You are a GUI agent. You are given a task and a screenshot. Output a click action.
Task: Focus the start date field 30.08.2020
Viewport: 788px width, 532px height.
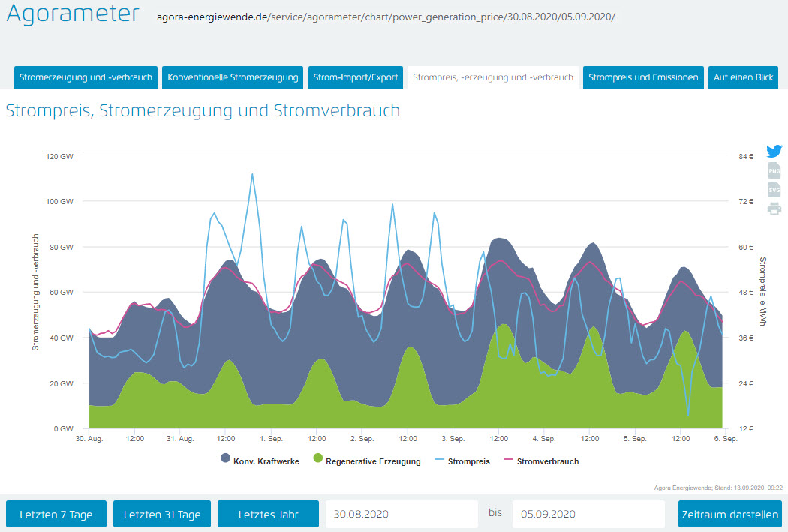point(401,515)
